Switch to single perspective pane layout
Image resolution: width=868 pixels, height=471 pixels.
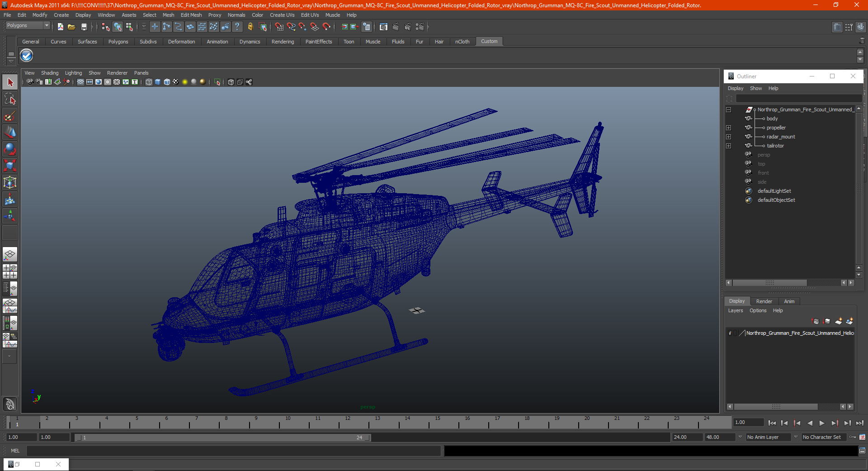pyautogui.click(x=10, y=254)
